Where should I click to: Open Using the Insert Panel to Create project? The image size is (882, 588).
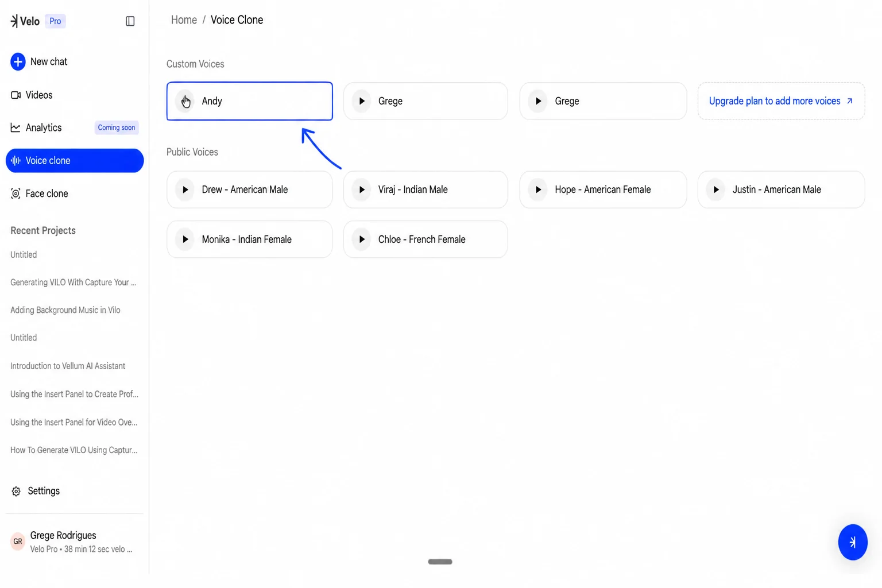click(74, 394)
